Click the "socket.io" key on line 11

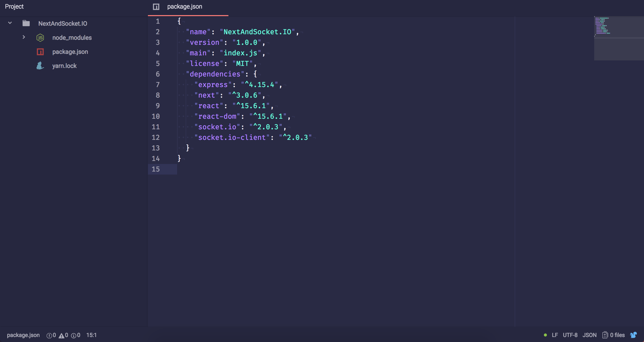[x=217, y=127]
